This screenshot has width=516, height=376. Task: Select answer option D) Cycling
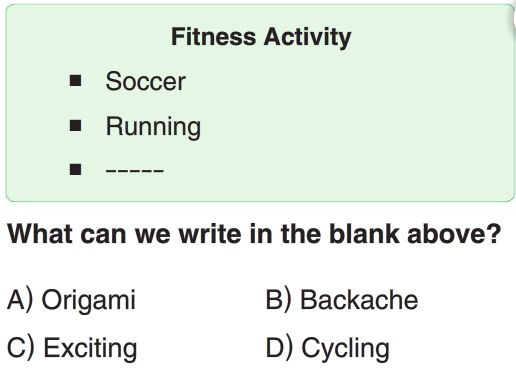coord(328,349)
